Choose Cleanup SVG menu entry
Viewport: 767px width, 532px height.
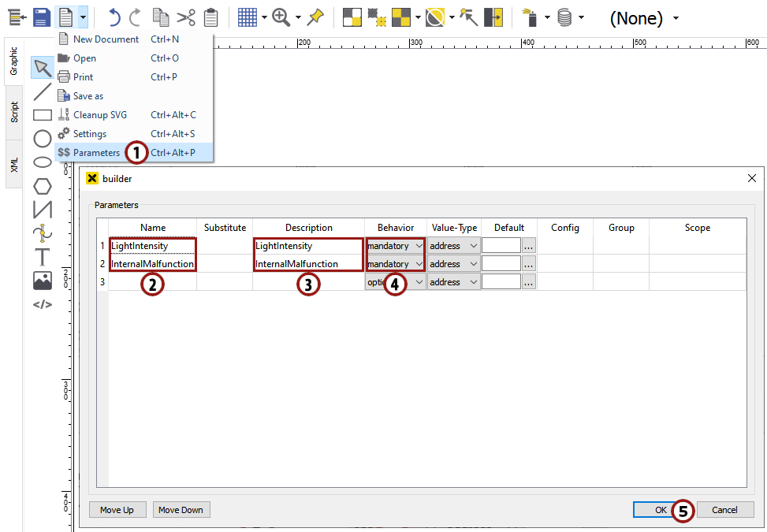99,115
